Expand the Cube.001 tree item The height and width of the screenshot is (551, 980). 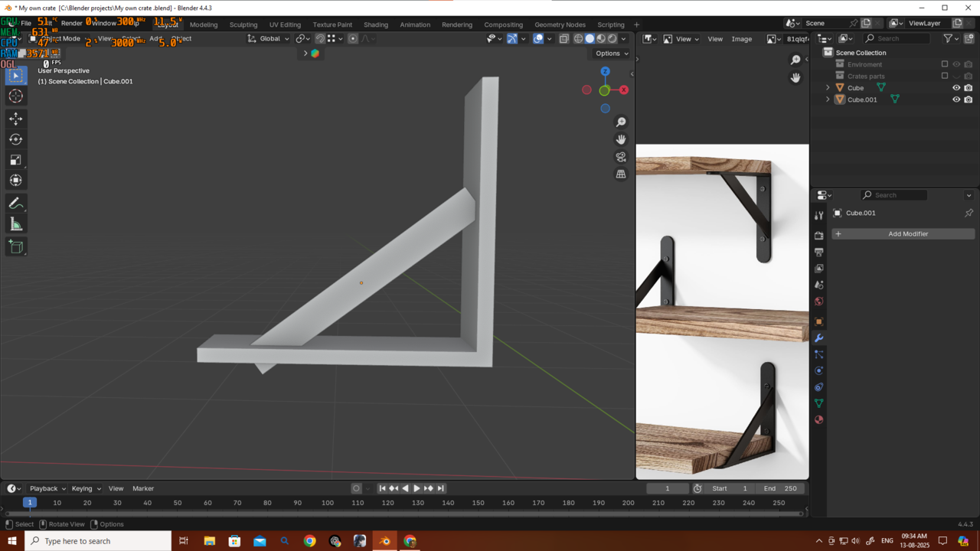point(828,99)
